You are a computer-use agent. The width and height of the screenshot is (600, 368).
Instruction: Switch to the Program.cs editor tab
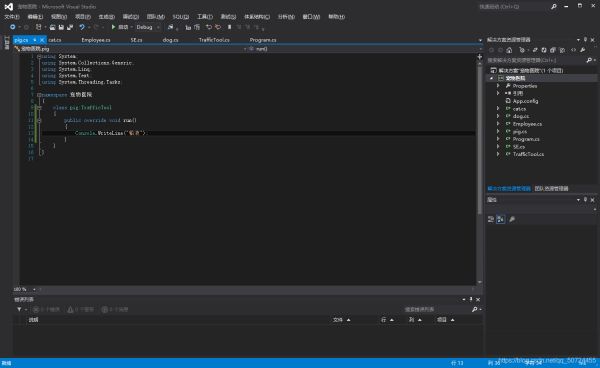click(x=263, y=40)
